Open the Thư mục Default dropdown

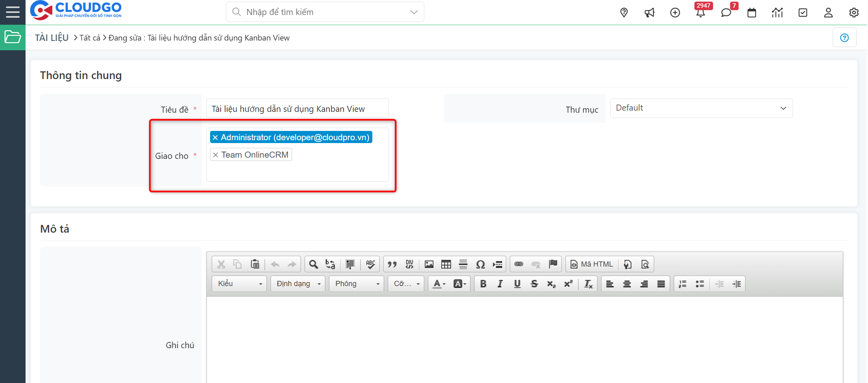point(701,108)
